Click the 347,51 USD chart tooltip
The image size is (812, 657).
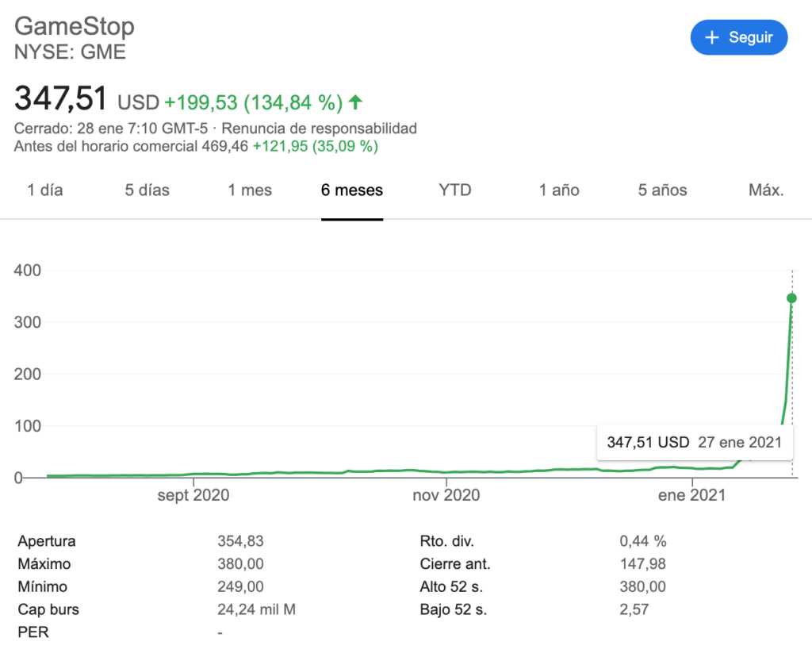(x=695, y=443)
